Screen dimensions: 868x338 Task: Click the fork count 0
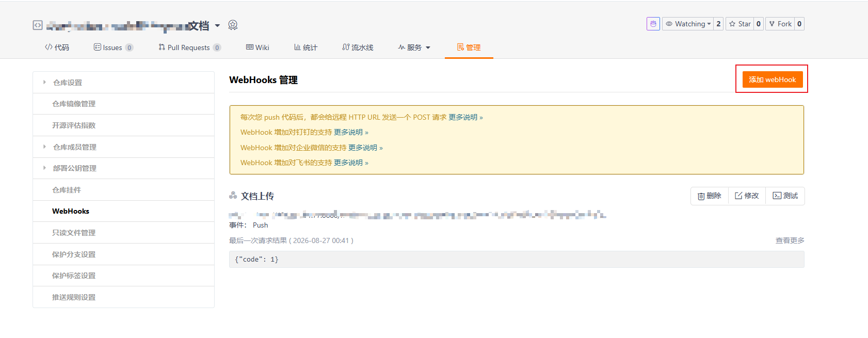(799, 24)
